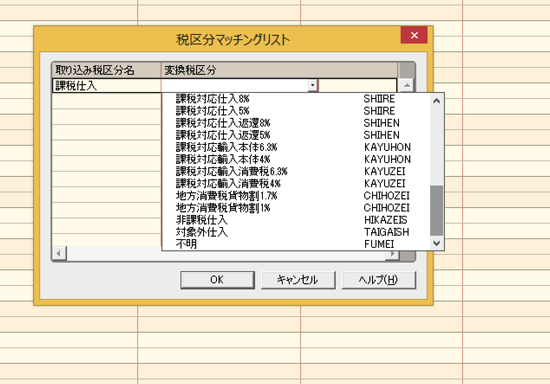Open the 変換税区分 combo box arrow
The image size is (550, 384).
click(312, 85)
